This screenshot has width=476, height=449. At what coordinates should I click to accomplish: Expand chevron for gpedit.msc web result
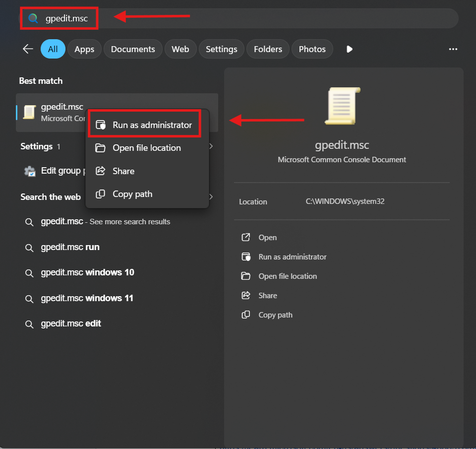tap(211, 196)
